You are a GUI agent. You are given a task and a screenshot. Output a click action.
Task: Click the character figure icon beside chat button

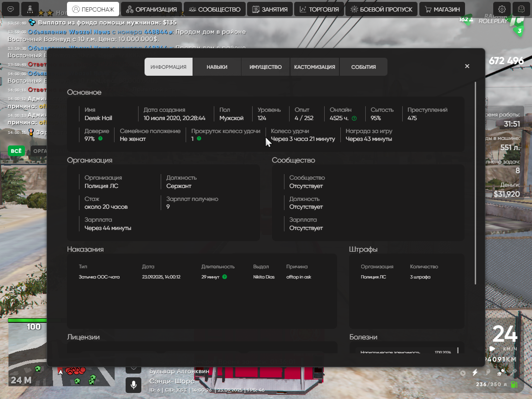pos(30,9)
